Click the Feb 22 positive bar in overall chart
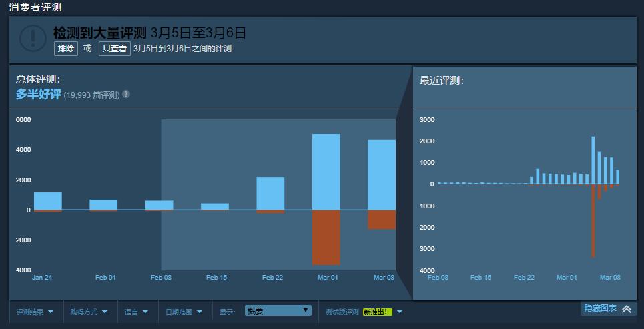The height and width of the screenshot is (329, 644). (x=270, y=193)
